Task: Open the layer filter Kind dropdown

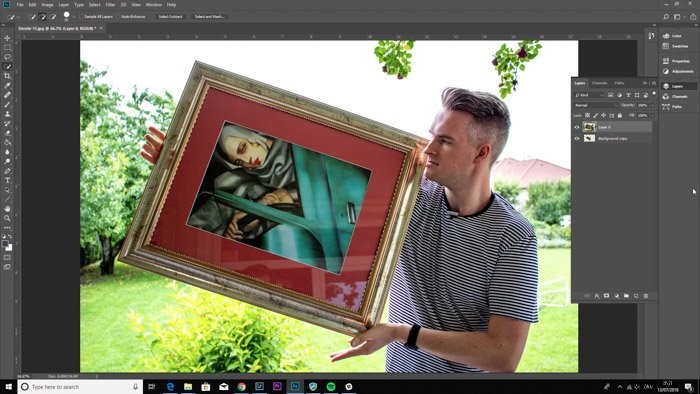Action: 589,95
